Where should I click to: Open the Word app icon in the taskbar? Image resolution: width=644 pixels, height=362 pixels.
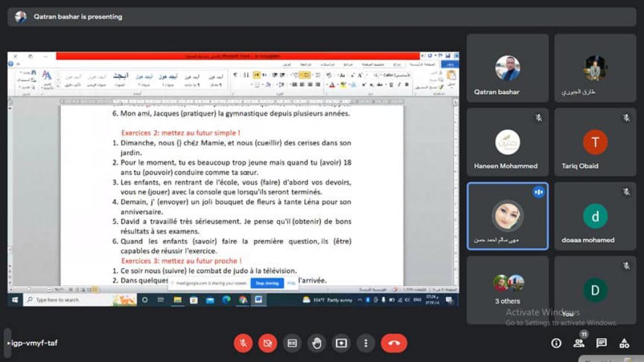point(258,300)
